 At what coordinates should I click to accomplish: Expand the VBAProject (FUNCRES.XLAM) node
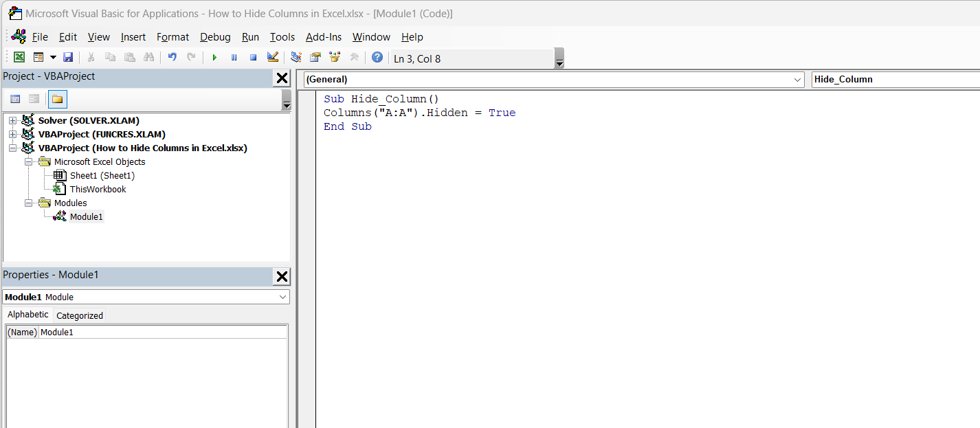(x=12, y=135)
